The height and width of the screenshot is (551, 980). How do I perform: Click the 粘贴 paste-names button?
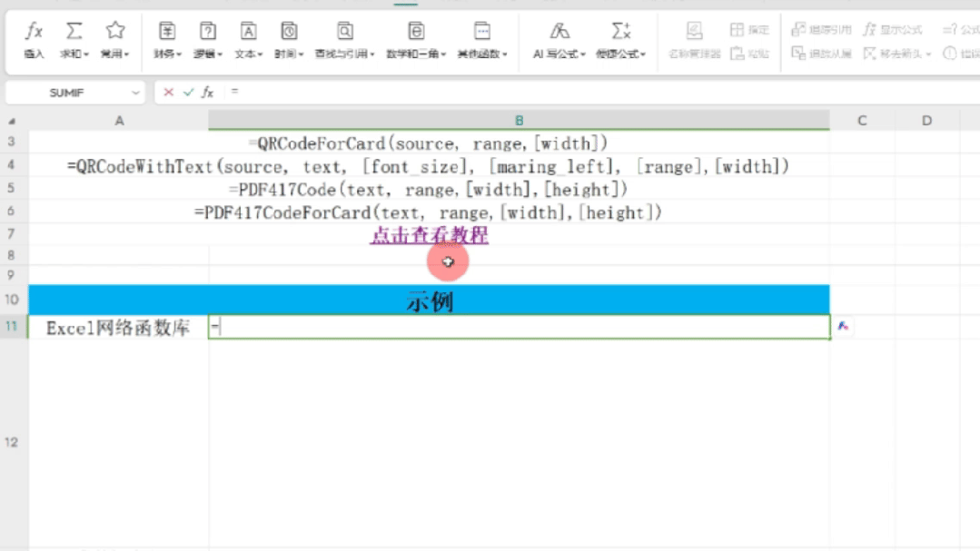[749, 54]
